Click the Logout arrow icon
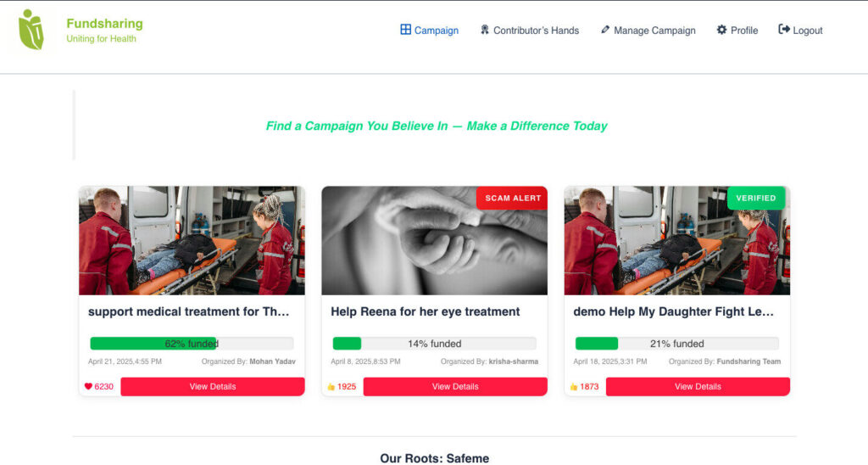This screenshot has height=465, width=868. [784, 30]
